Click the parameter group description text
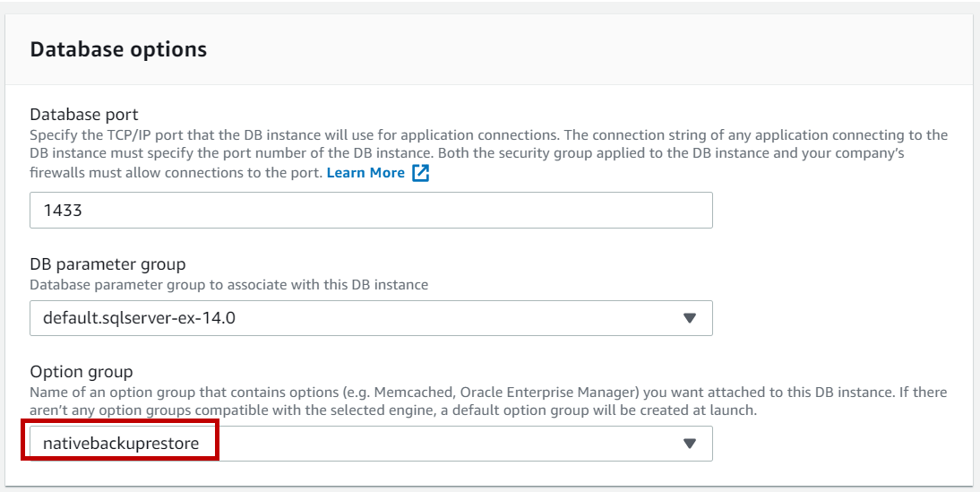Screen dimensions: 980x492 pyautogui.click(x=228, y=285)
